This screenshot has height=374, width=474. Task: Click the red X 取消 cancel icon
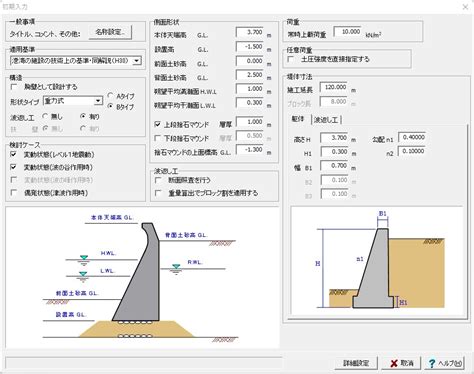[x=394, y=363]
